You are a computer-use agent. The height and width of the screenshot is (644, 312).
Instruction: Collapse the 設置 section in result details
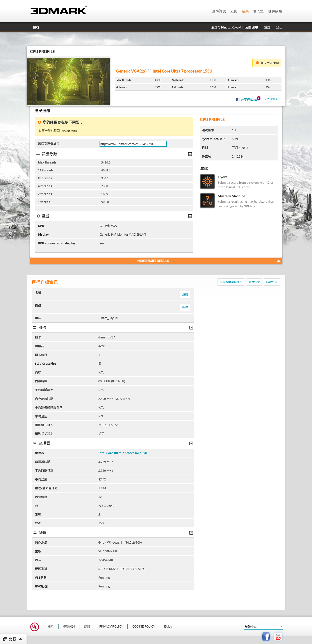(190, 216)
